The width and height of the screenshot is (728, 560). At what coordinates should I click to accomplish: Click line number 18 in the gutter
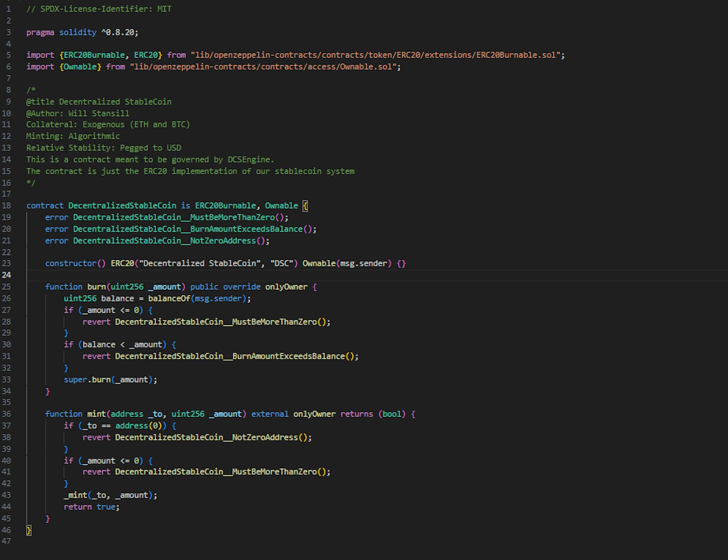pos(6,206)
